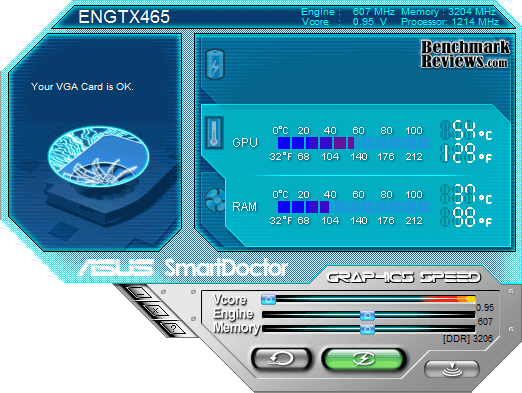Image resolution: width=522 pixels, height=393 pixels.
Task: Click the RAM temperature bar graph
Action: [354, 207]
